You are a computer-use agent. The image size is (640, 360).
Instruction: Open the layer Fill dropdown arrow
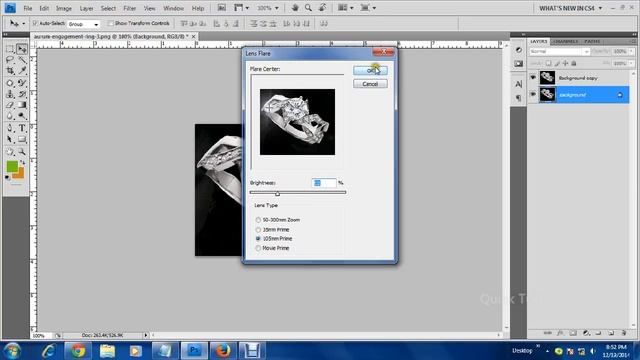[631, 63]
